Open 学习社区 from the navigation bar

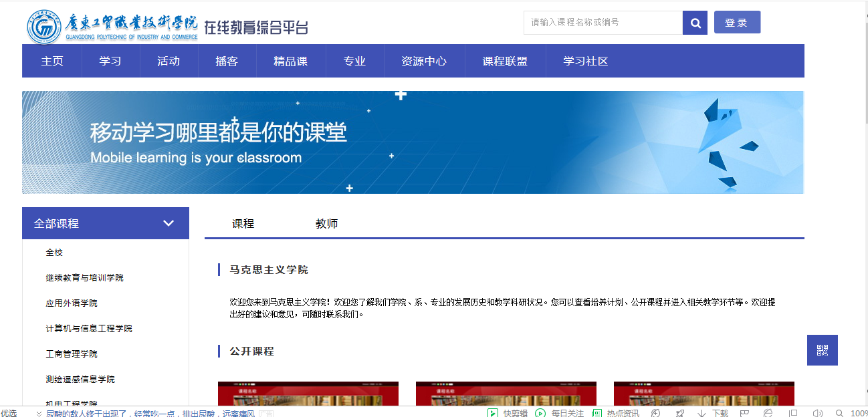pos(585,61)
